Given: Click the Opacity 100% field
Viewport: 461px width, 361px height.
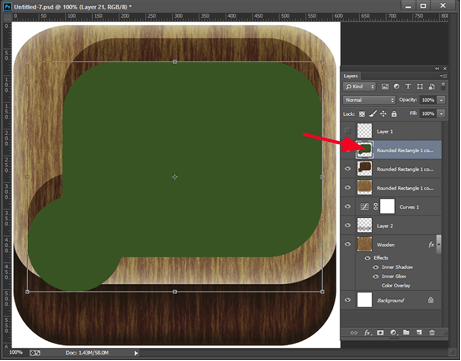Looking at the screenshot, I should [x=428, y=100].
